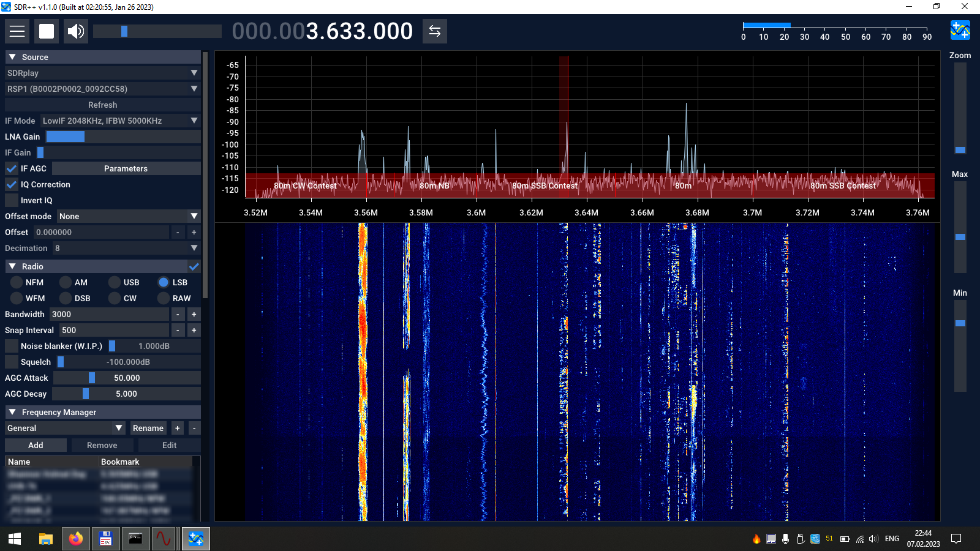The image size is (980, 551).
Task: Enable the Invert IQ checkbox
Action: click(x=12, y=200)
